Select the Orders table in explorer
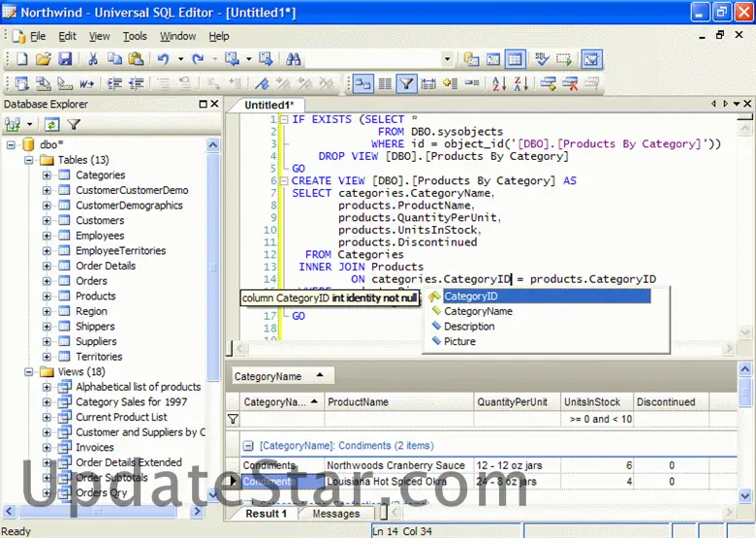Screen dimensions: 756x538 click(x=91, y=281)
